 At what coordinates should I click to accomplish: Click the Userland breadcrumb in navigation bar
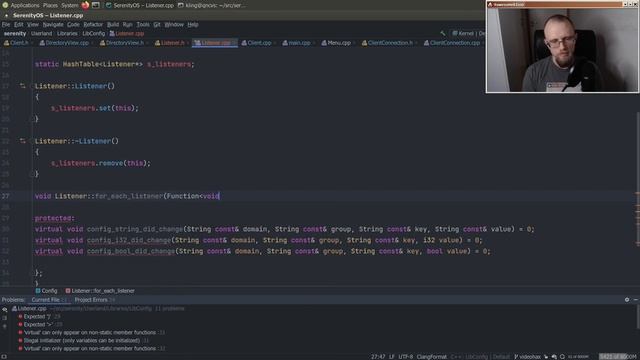click(x=42, y=33)
